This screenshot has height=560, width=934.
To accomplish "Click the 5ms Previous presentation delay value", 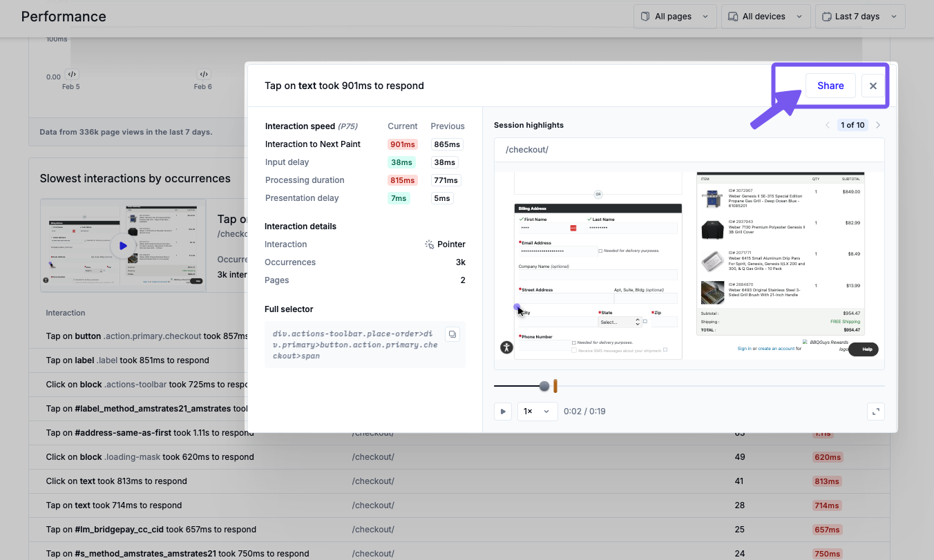I will pyautogui.click(x=442, y=198).
